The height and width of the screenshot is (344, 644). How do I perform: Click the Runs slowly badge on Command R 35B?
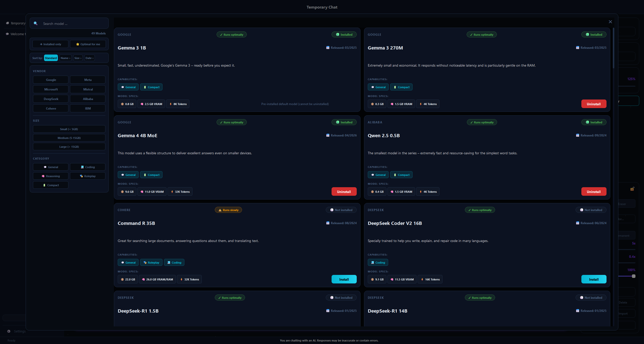pos(228,210)
